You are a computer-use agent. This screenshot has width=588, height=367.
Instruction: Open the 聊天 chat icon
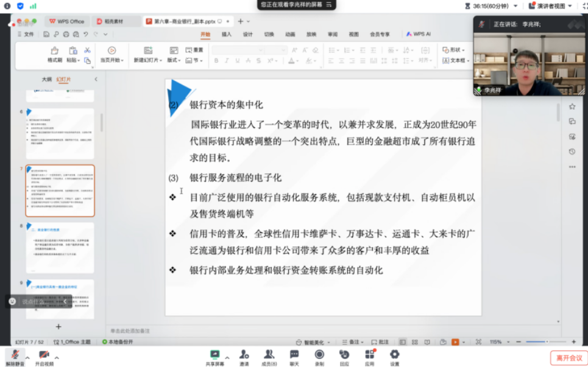(x=294, y=355)
